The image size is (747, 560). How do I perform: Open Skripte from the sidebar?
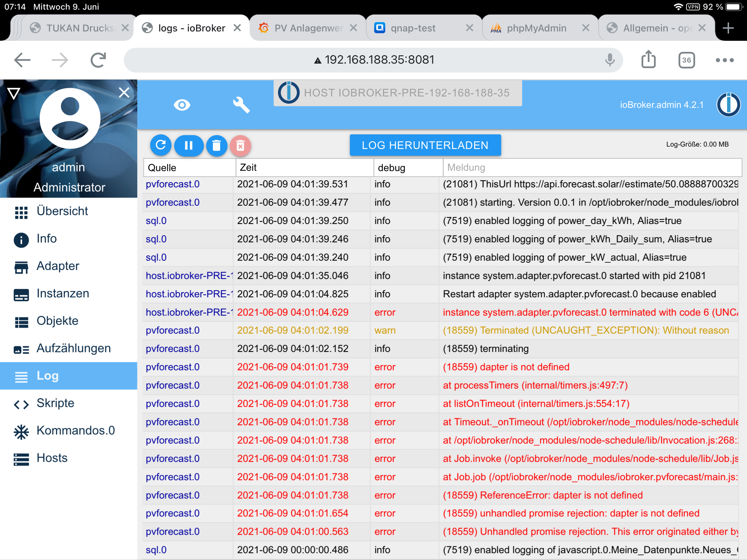55,403
